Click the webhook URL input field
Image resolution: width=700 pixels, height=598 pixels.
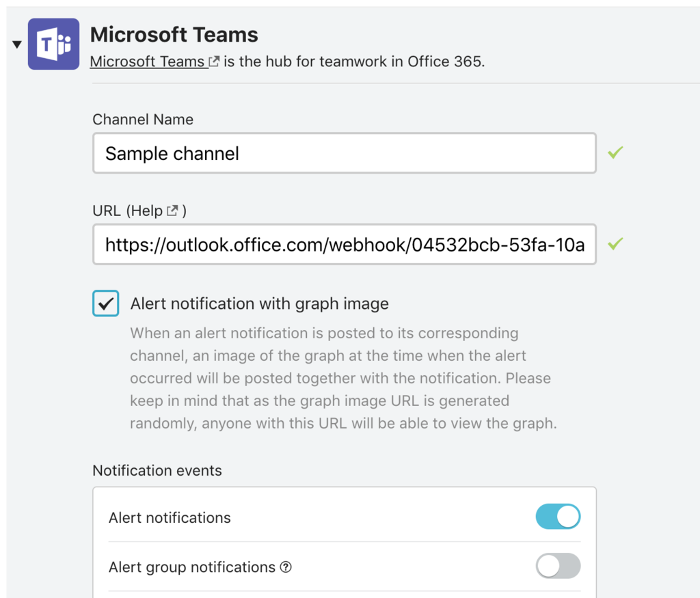pyautogui.click(x=345, y=245)
